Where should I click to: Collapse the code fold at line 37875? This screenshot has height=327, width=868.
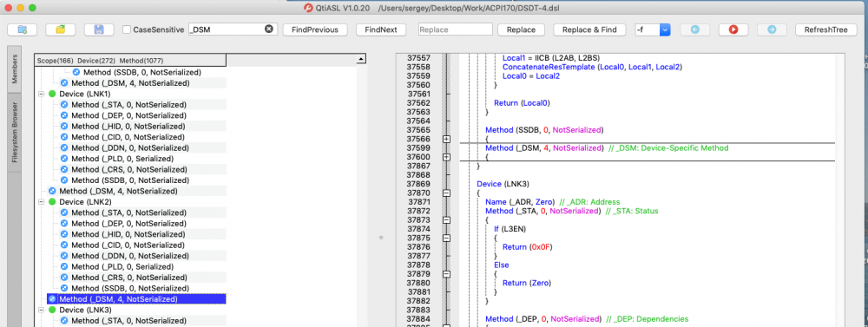pos(447,238)
